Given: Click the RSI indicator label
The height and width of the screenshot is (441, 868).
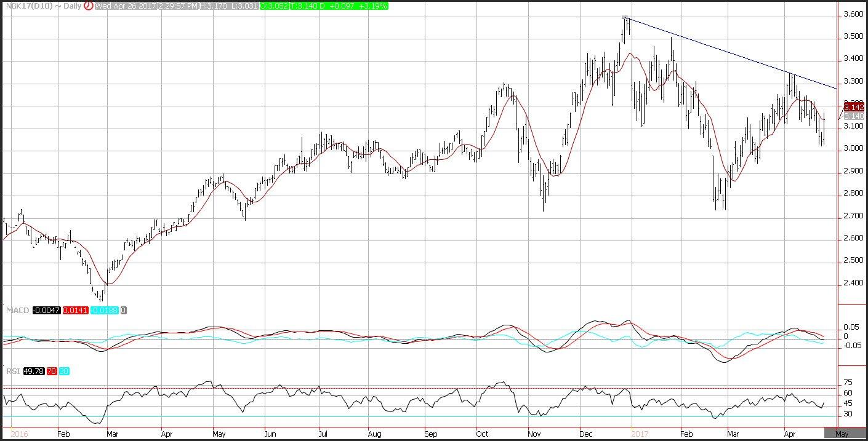Looking at the screenshot, I should point(12,371).
